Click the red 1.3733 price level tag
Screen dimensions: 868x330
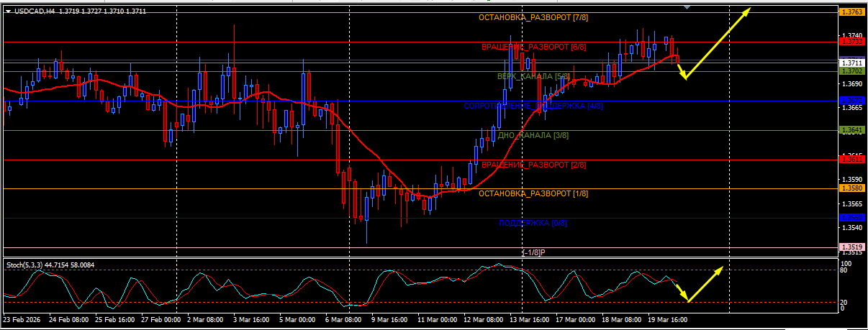coord(852,42)
